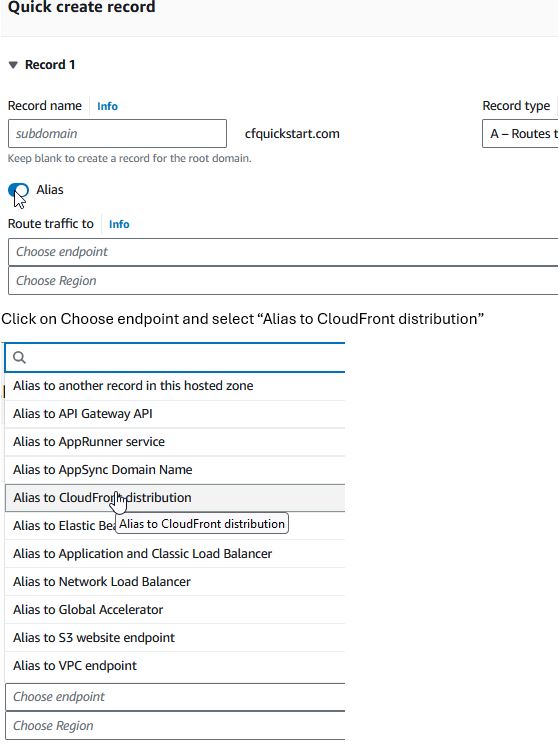Select Alias to S3 website endpoint
The height and width of the screenshot is (749, 559).
click(175, 638)
